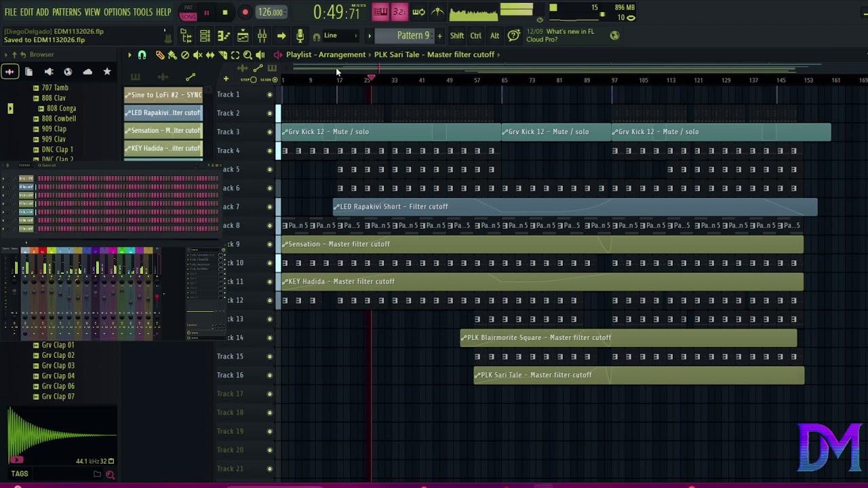Select the Slice tool in playlist
Image resolution: width=868 pixels, height=488 pixels.
pyautogui.click(x=222, y=55)
